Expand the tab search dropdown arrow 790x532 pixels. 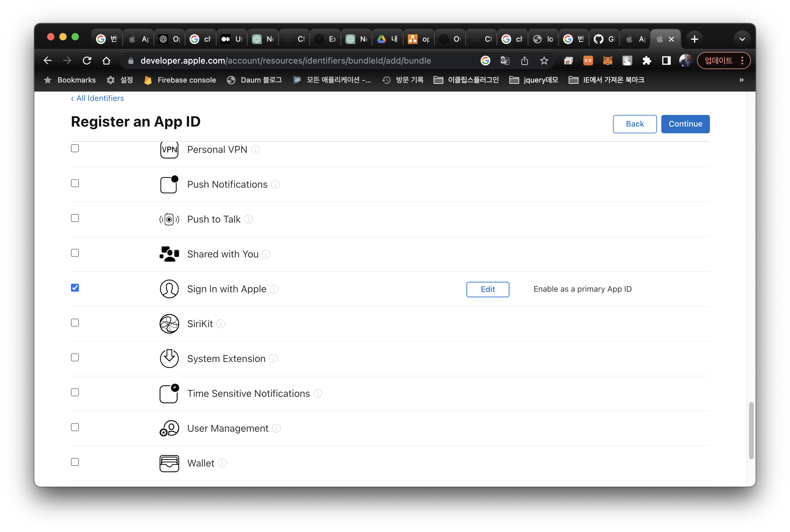coord(742,39)
